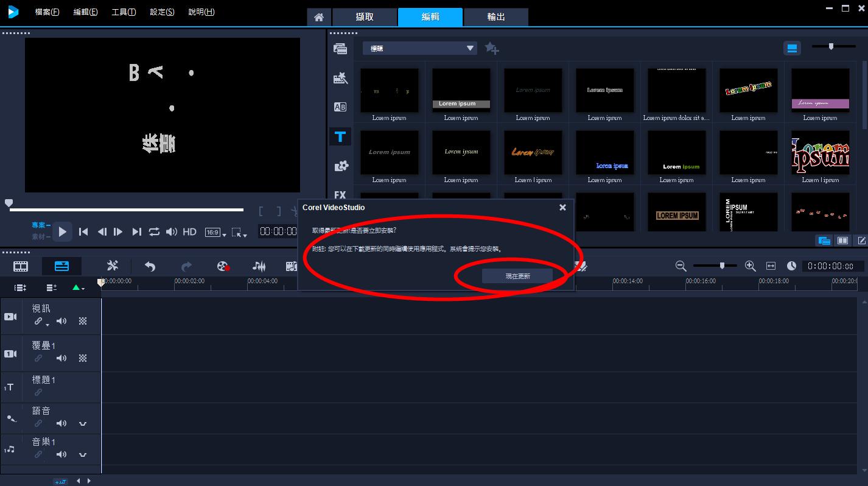Image resolution: width=868 pixels, height=486 pixels.
Task: Mute the 音樂1 music track
Action: 61,454
